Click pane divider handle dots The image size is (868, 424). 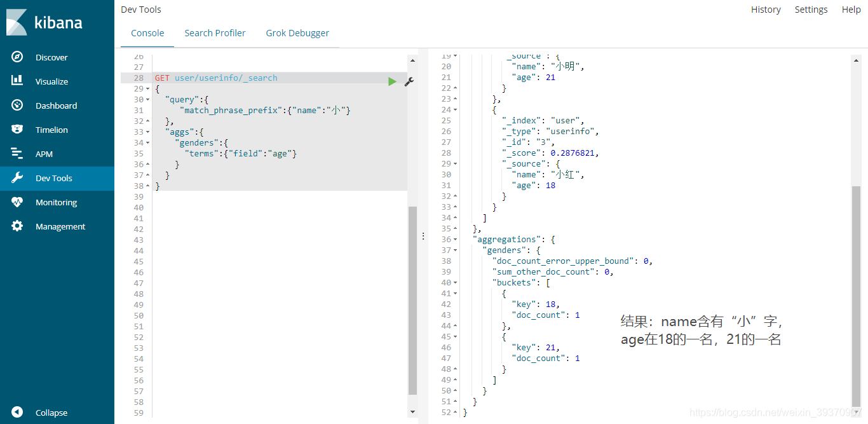pos(424,236)
